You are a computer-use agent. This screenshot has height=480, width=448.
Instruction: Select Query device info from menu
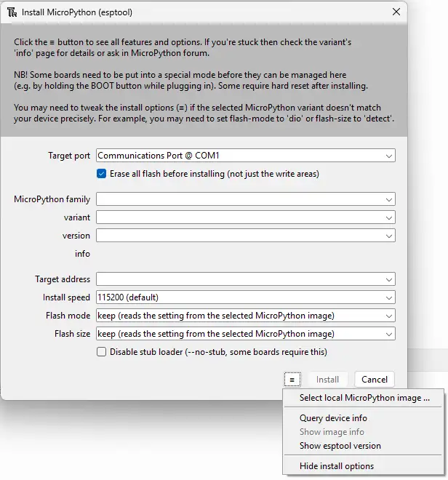363,418
